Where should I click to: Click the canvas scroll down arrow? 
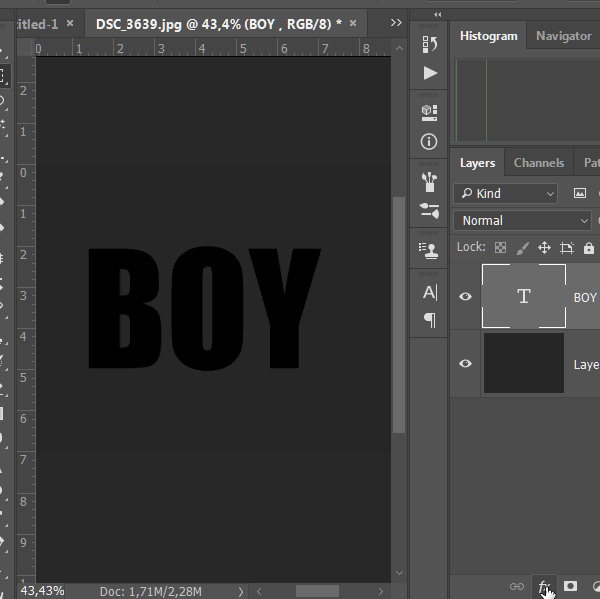click(399, 573)
